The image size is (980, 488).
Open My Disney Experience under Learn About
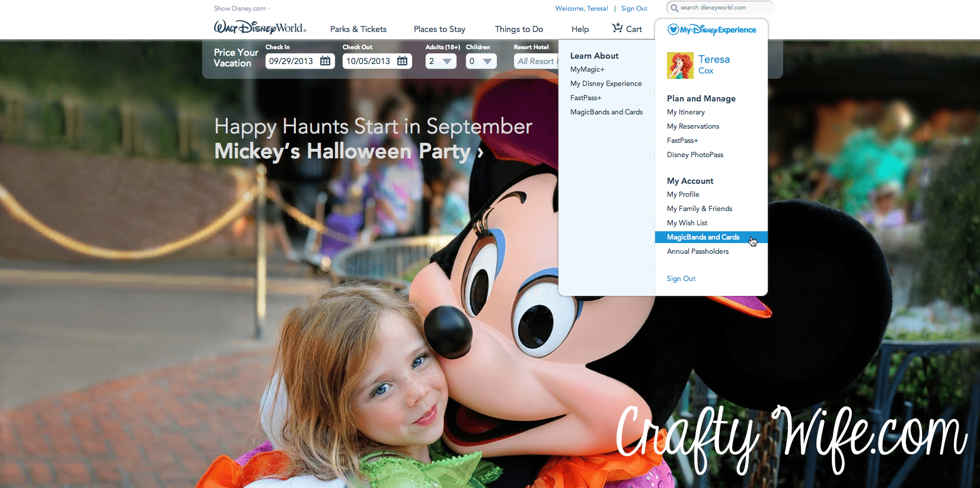pos(606,84)
